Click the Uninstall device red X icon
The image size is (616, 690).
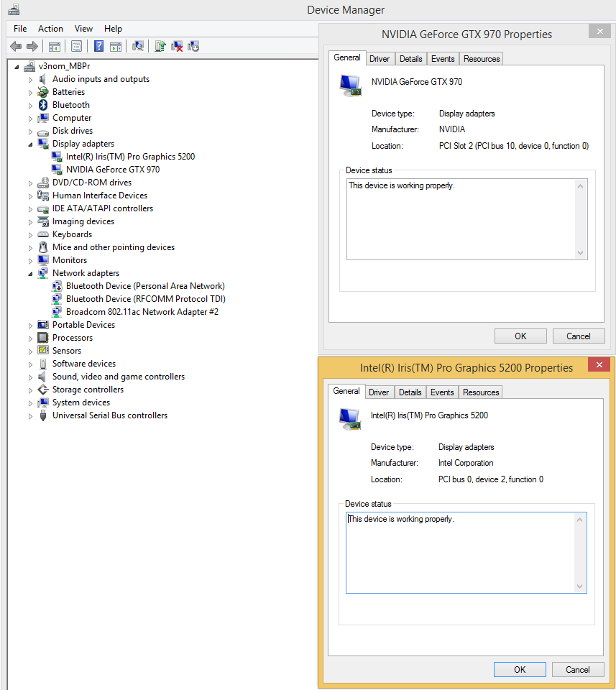(x=177, y=46)
